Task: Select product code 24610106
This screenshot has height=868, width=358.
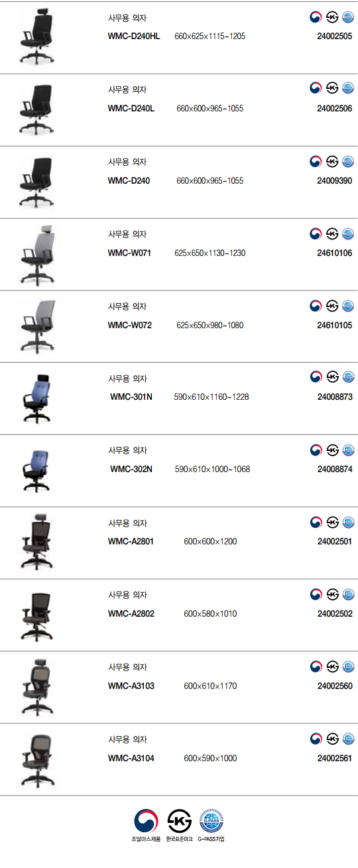Action: pyautogui.click(x=335, y=253)
